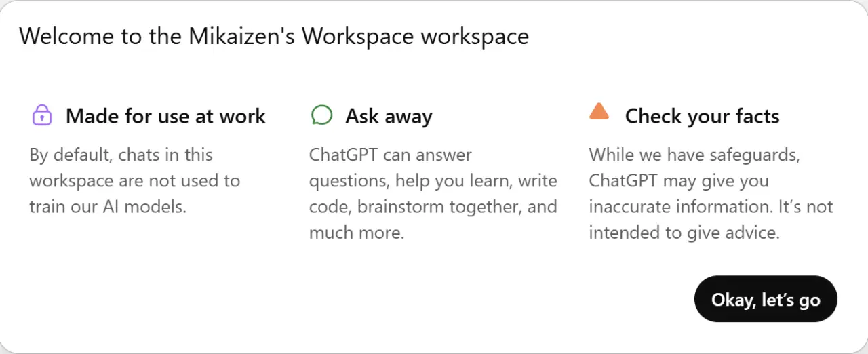868x354 pixels.
Task: Click the 'While we have safeguards,' line
Action: (x=694, y=155)
